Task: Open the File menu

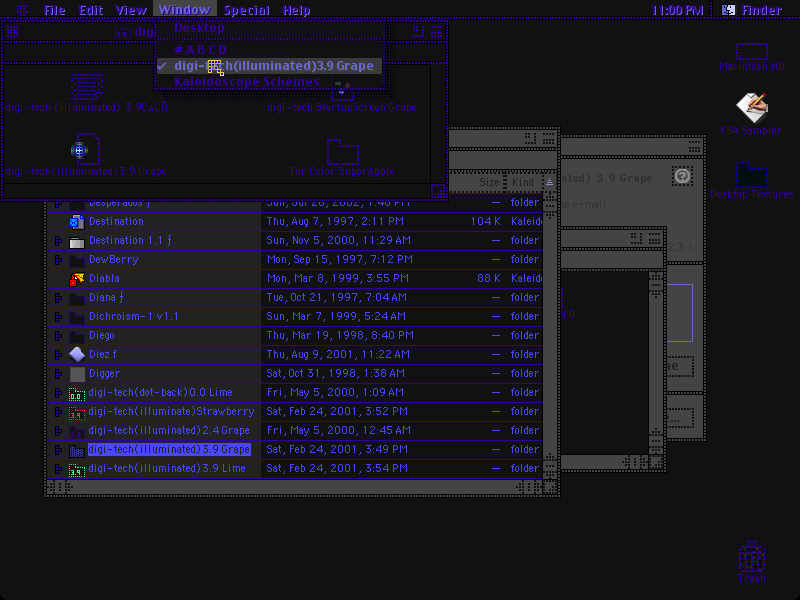Action: click(x=54, y=10)
